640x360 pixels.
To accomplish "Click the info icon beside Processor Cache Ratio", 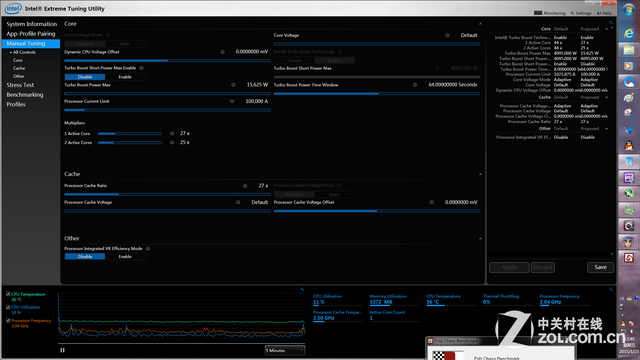I will 245,186.
